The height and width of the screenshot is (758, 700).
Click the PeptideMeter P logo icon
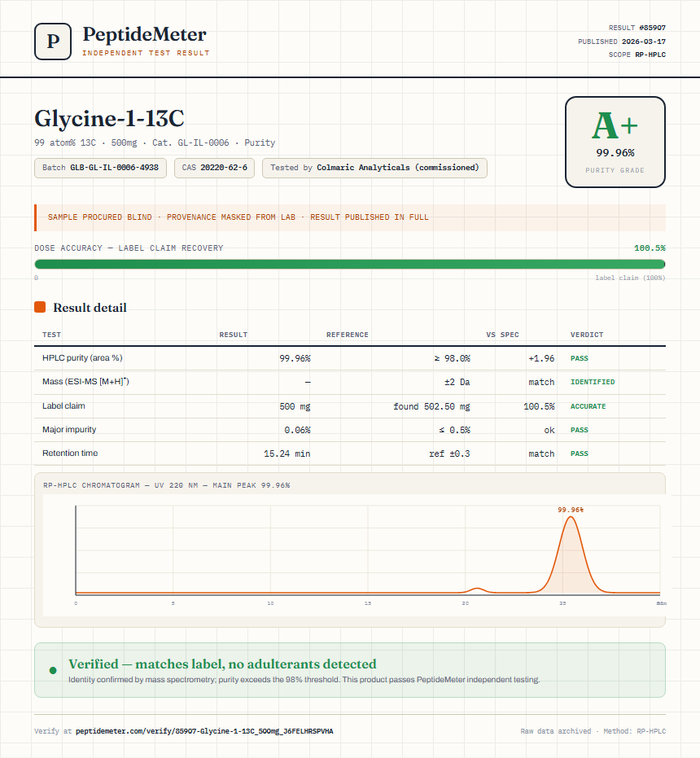[x=53, y=42]
